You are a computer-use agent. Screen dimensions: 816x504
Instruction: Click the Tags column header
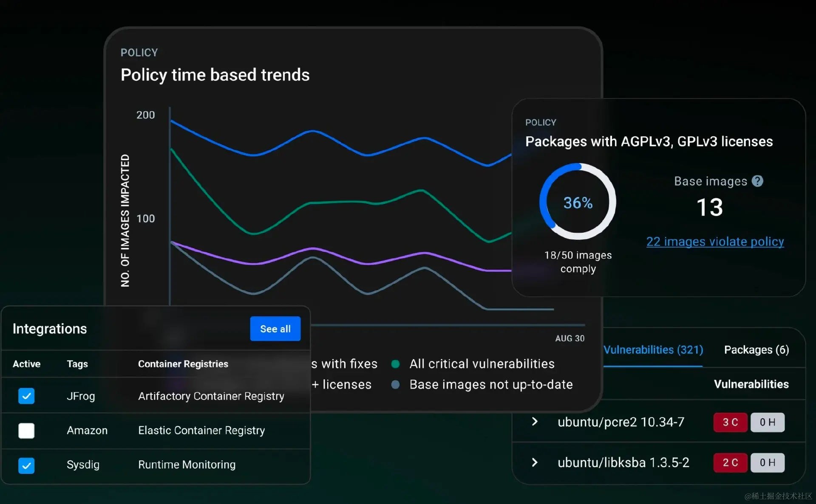[77, 364]
